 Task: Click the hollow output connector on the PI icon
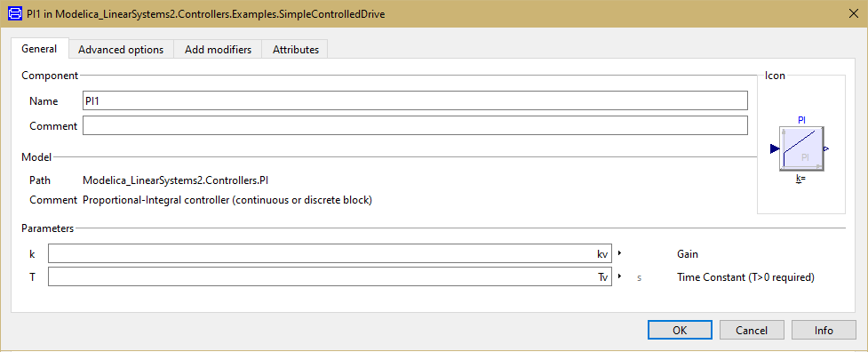click(x=826, y=148)
